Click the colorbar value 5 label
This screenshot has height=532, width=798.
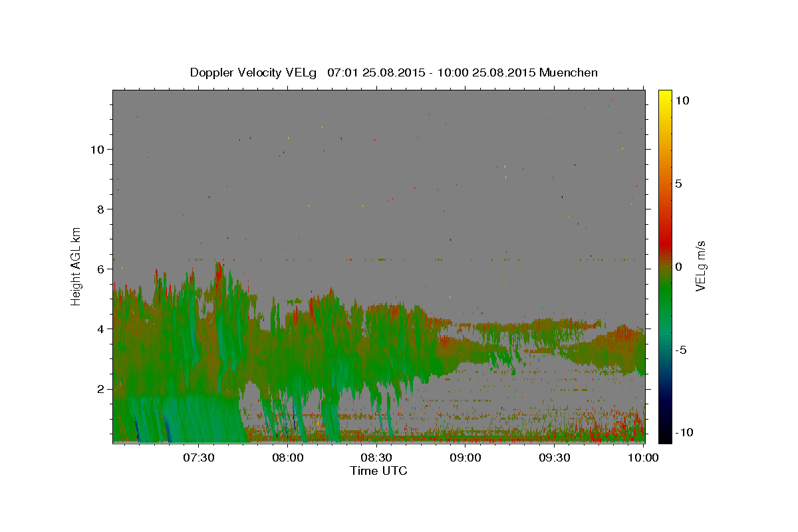(x=678, y=184)
